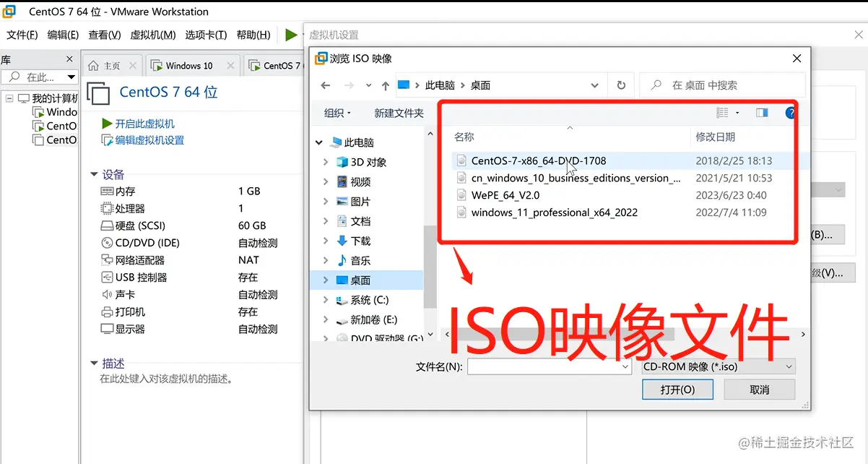Click the hard disk (SCSI) device icon

point(105,225)
